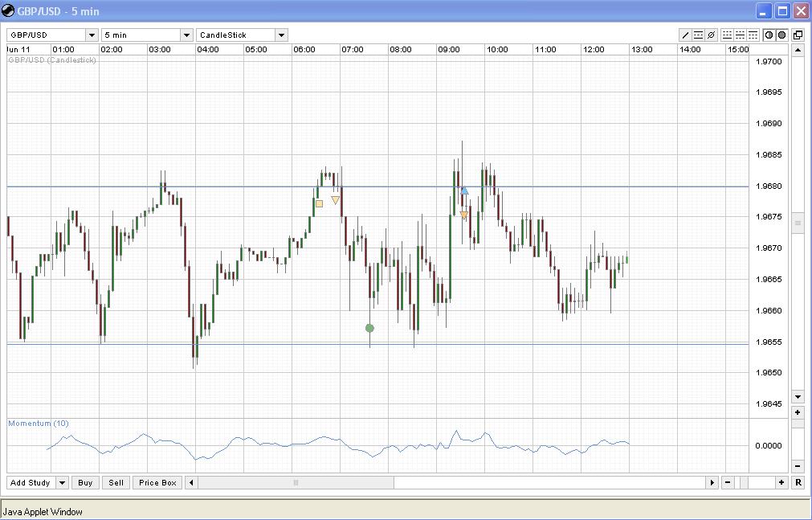Click the green circle marker on chart
Viewport: 812px width, 520px height.
pos(369,328)
